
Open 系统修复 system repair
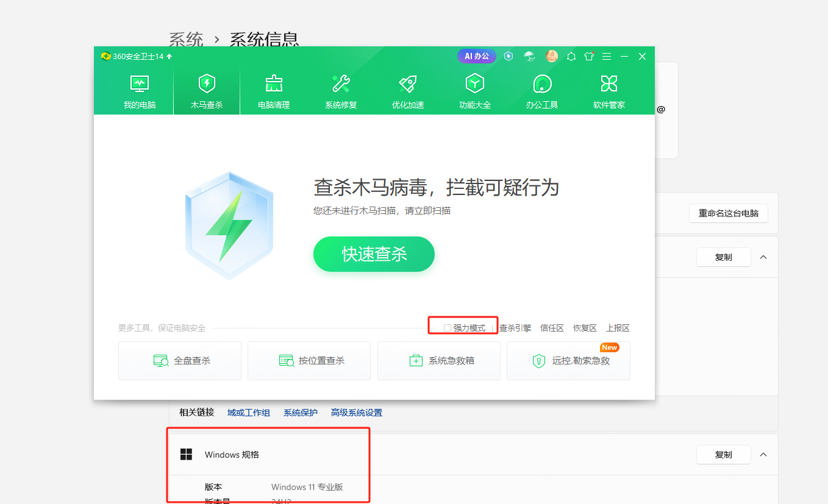tap(341, 91)
